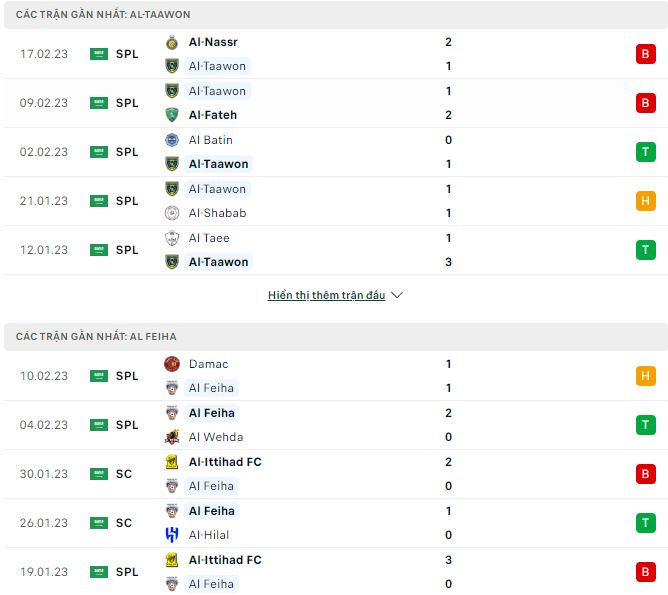Expand list with Hiển thị thêm trận đấu
Viewport: 668px width, 595px height.
click(x=326, y=296)
